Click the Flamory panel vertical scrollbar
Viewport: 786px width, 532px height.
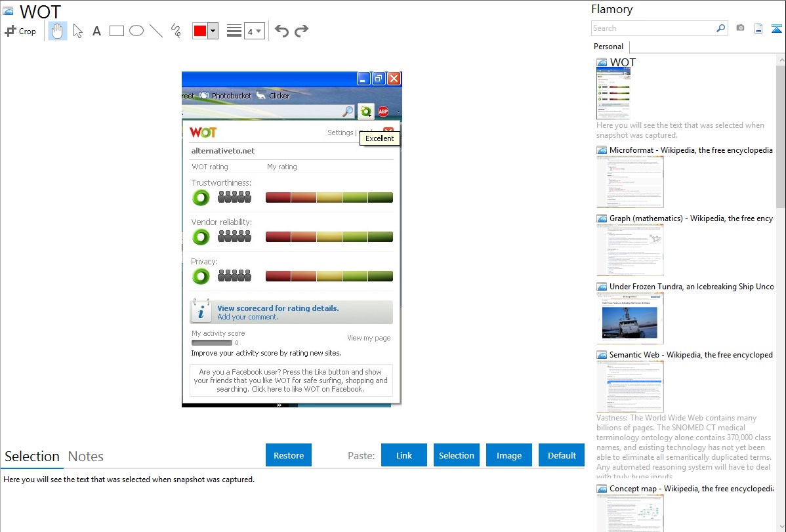click(x=781, y=136)
